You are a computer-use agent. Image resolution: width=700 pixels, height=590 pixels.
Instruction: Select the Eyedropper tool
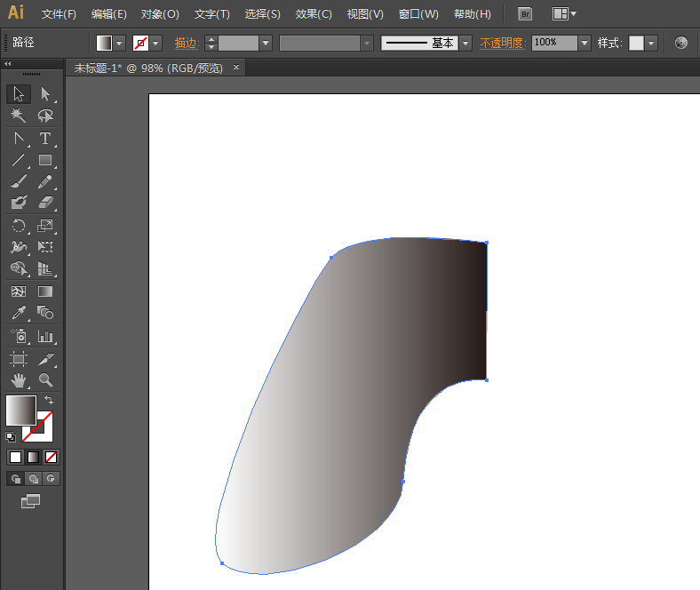pyautogui.click(x=19, y=313)
